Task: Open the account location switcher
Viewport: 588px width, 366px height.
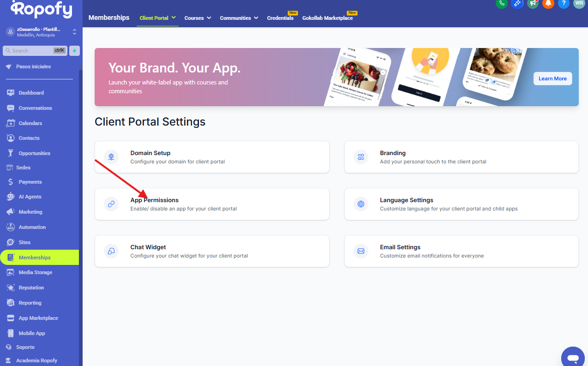Action: [x=41, y=32]
